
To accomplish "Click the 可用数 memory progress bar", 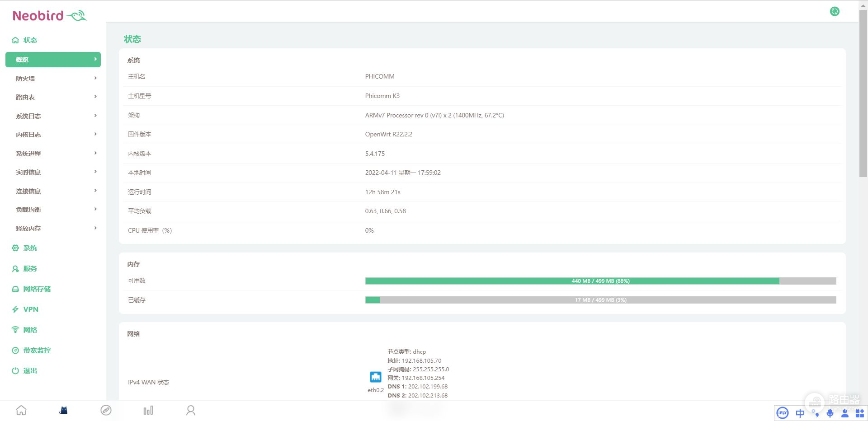I will point(600,281).
